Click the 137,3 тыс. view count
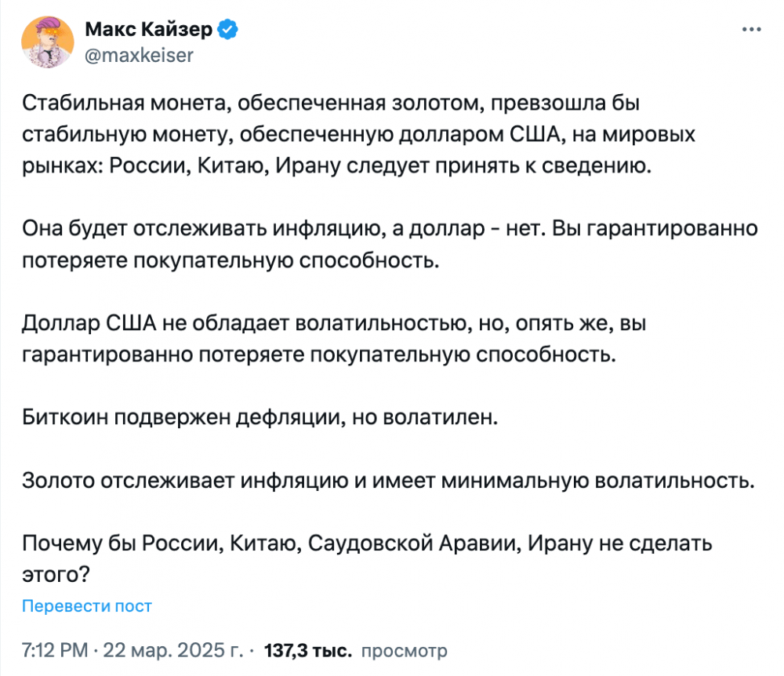 [x=308, y=650]
